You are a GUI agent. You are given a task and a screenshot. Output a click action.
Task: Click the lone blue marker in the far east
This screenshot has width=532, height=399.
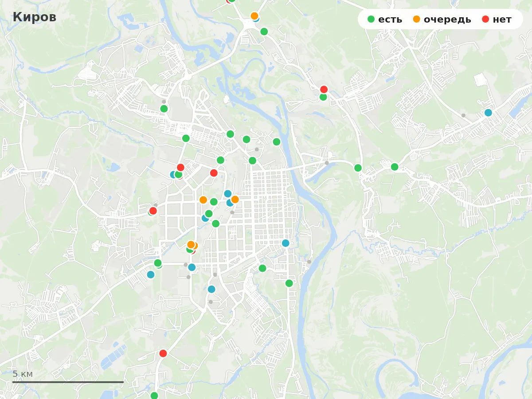pyautogui.click(x=488, y=113)
